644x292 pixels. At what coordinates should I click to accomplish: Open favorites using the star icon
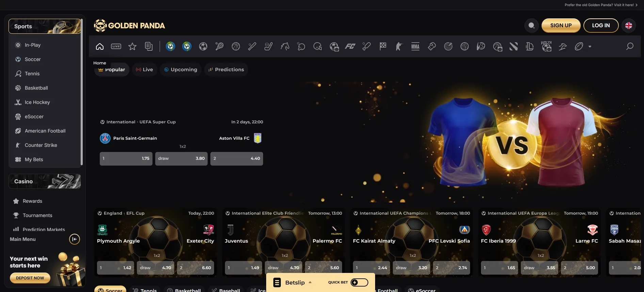pos(132,46)
